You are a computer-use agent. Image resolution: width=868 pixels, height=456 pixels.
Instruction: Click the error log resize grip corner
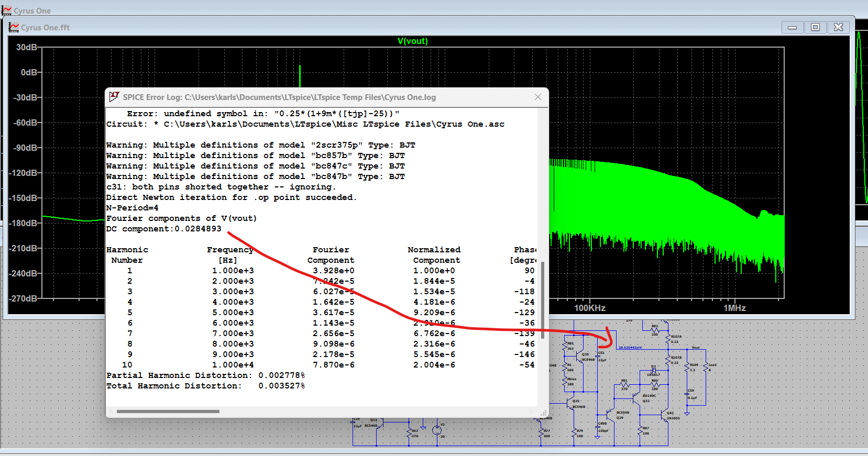(x=543, y=412)
